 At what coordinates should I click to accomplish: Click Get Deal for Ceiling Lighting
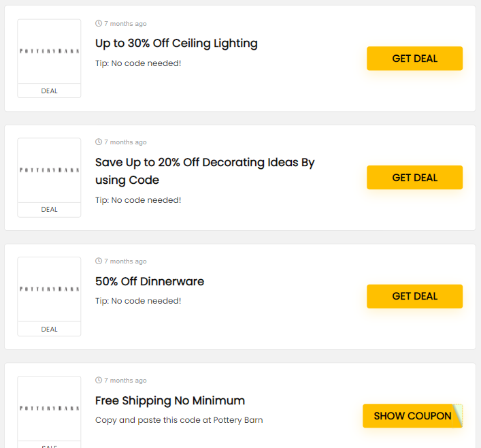click(x=414, y=59)
